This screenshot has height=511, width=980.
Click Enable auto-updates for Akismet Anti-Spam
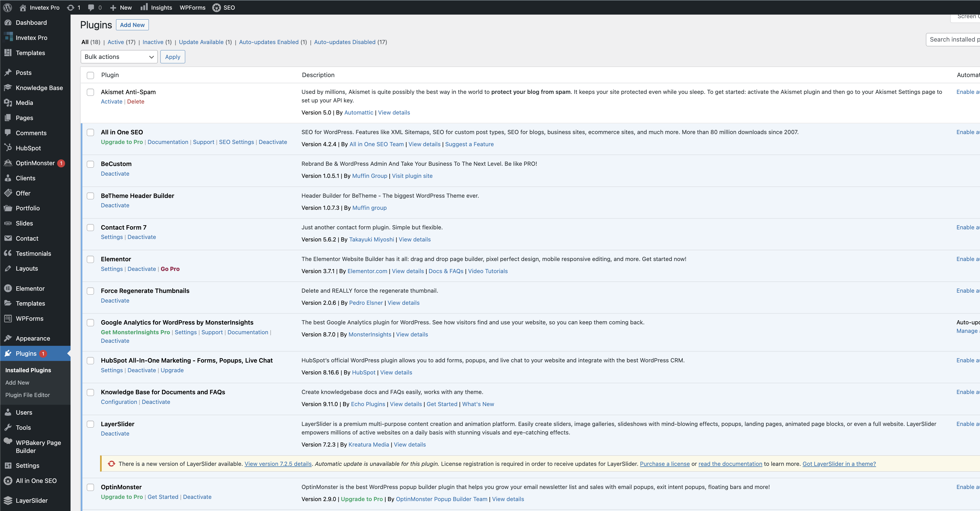(x=968, y=92)
